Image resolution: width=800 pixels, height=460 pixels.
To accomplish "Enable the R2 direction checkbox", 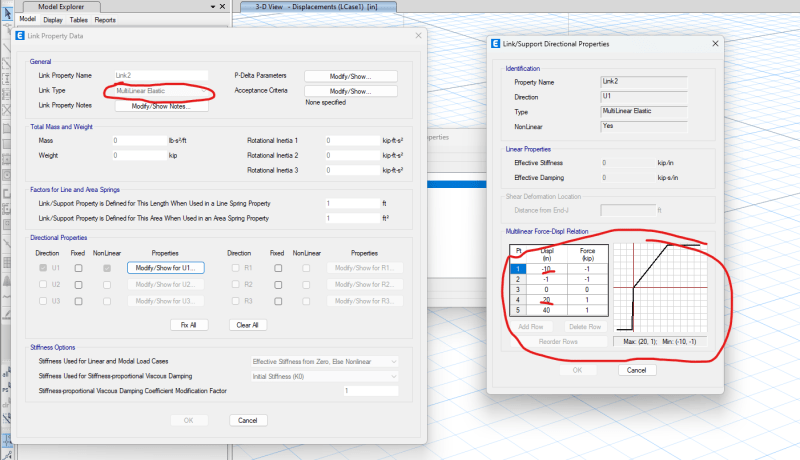I will click(235, 285).
